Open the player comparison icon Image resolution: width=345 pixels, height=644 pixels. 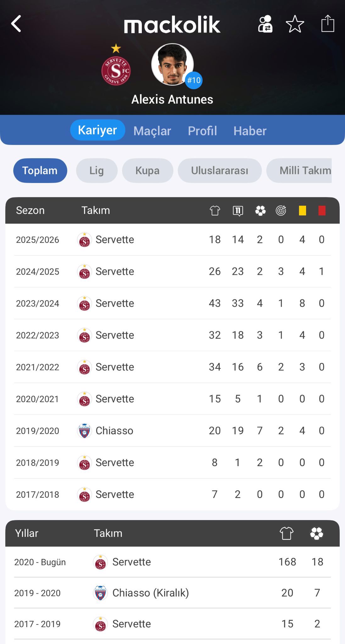(x=265, y=24)
